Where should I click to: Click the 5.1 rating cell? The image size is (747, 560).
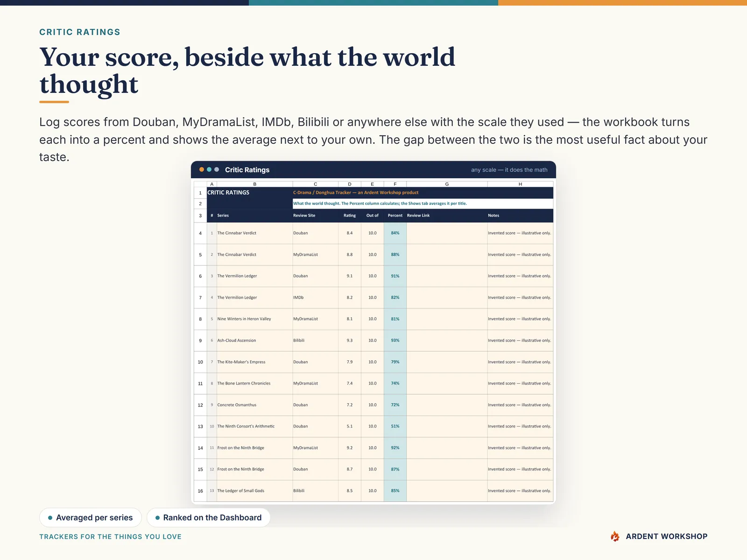[350, 426]
